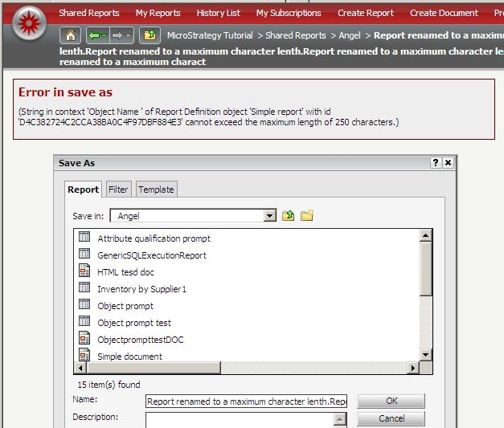The height and width of the screenshot is (428, 504).
Task: Click Shared Reports breadcrumb link
Action: pos(296,35)
